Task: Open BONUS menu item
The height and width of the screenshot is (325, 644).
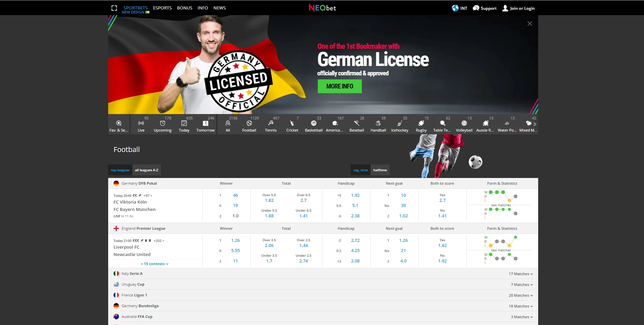Action: pyautogui.click(x=185, y=8)
